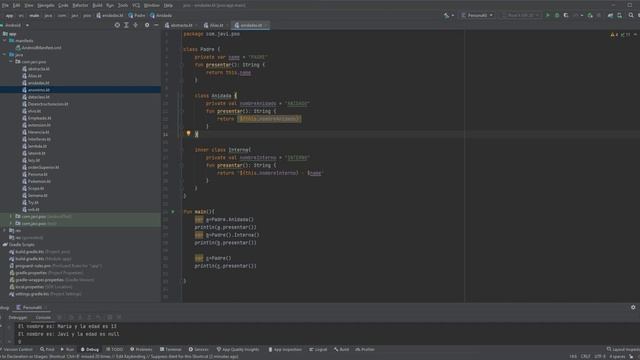Image resolution: width=640 pixels, height=360 pixels.
Task: Collapse the com.javi.poo package
Action: (11, 62)
